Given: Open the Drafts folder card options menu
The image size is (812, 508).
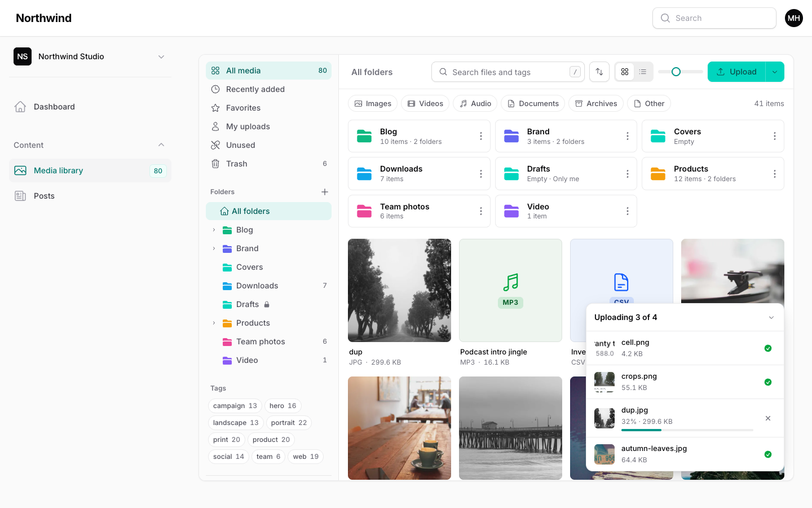Looking at the screenshot, I should pos(627,174).
